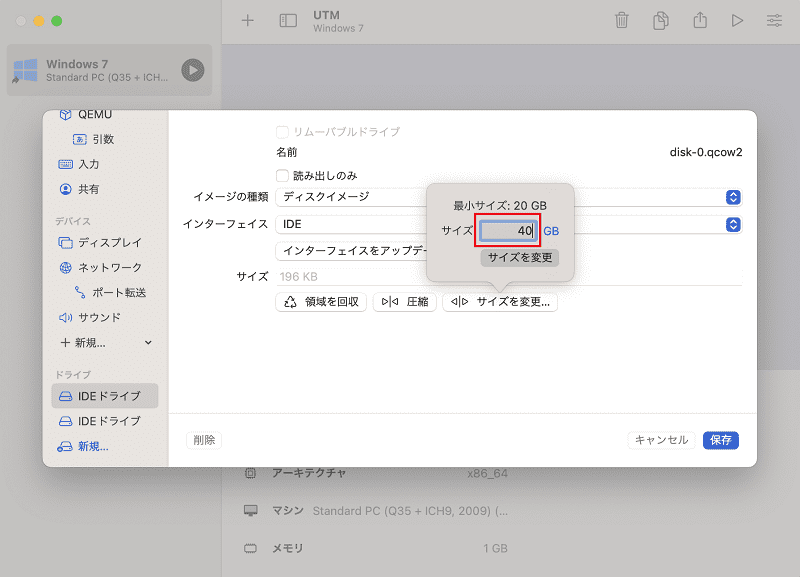Click 最小サイズ: 20 GB text
Viewport: 800px width, 577px height.
[500, 206]
